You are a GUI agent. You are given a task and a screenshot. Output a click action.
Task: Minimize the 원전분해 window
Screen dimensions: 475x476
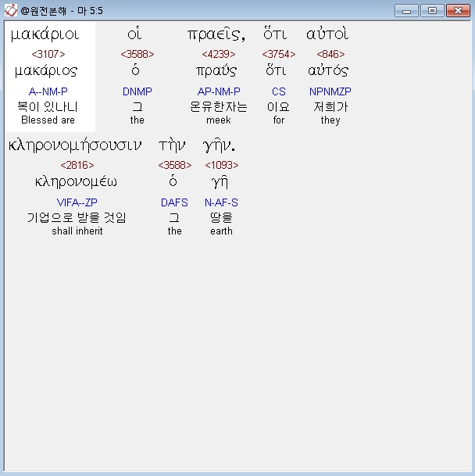[406, 11]
